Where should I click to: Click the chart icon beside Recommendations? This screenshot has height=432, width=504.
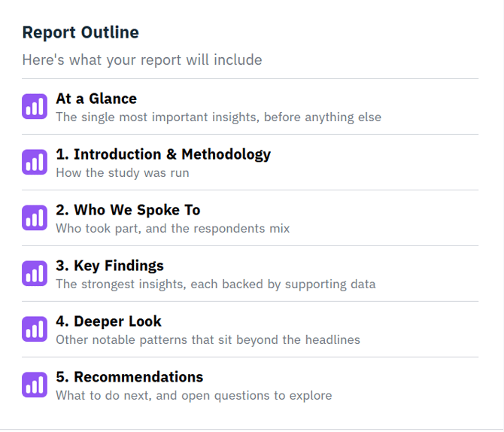pyautogui.click(x=35, y=385)
